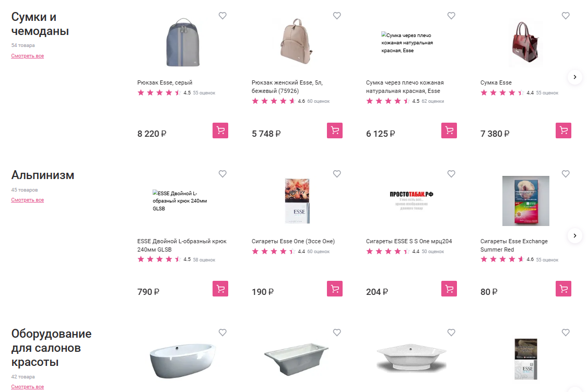This screenshot has height=392, width=587.
Task: Add the 6 125 ₽ red shoulder bag to cart
Action: click(x=449, y=130)
